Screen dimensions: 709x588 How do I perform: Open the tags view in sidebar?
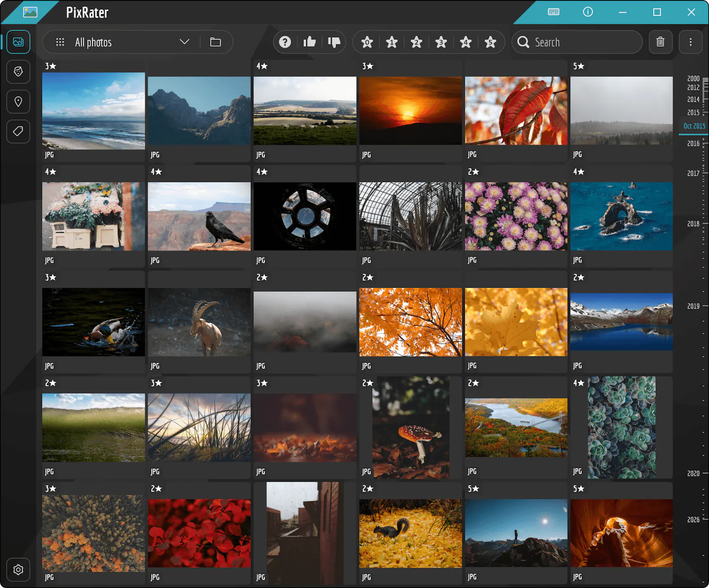pyautogui.click(x=18, y=132)
